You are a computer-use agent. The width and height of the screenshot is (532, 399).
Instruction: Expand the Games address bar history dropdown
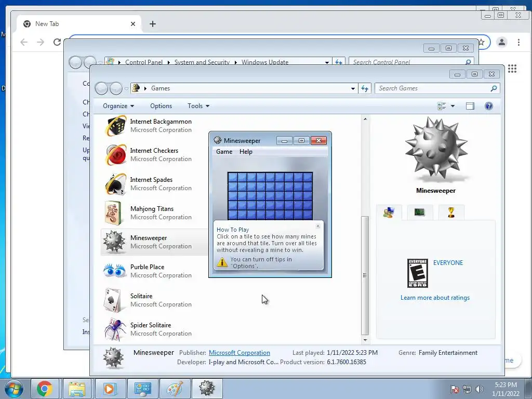[x=353, y=88]
